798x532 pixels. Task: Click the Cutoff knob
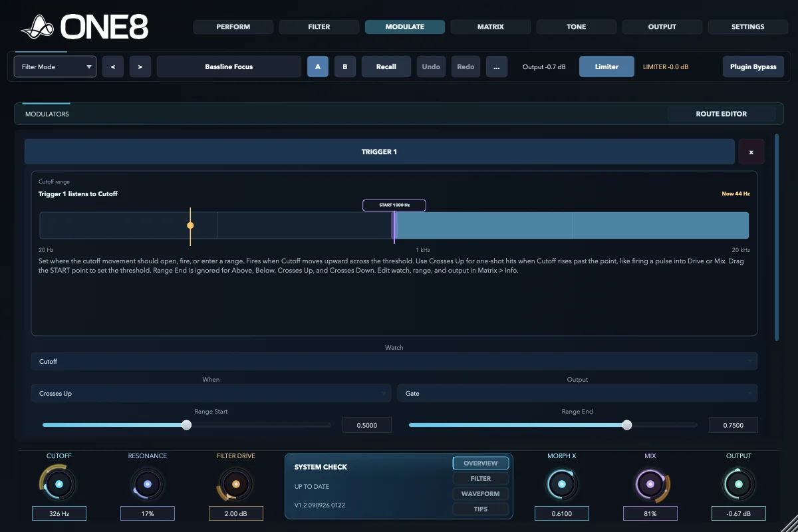pos(59,484)
